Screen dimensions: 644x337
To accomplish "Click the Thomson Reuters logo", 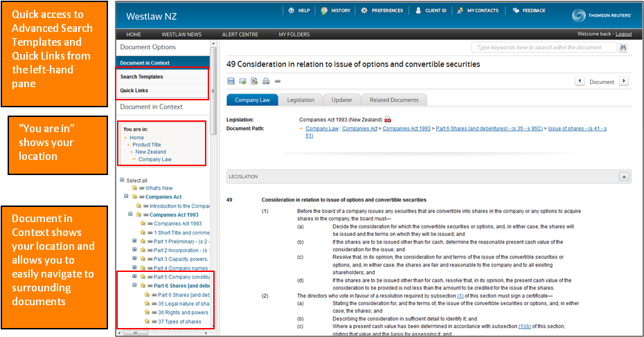I will [601, 16].
